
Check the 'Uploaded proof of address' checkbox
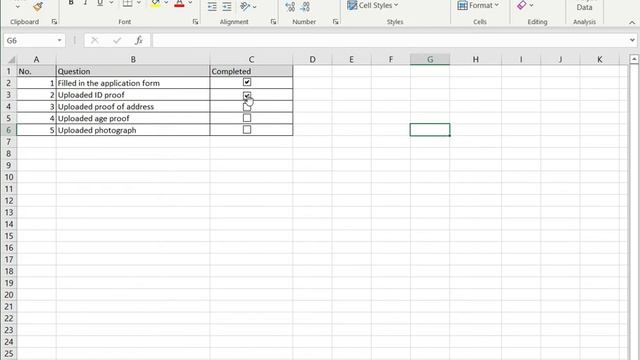tap(247, 107)
